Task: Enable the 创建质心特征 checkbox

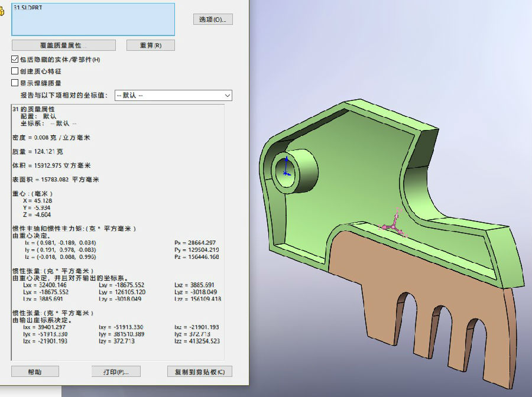Action: (x=15, y=71)
